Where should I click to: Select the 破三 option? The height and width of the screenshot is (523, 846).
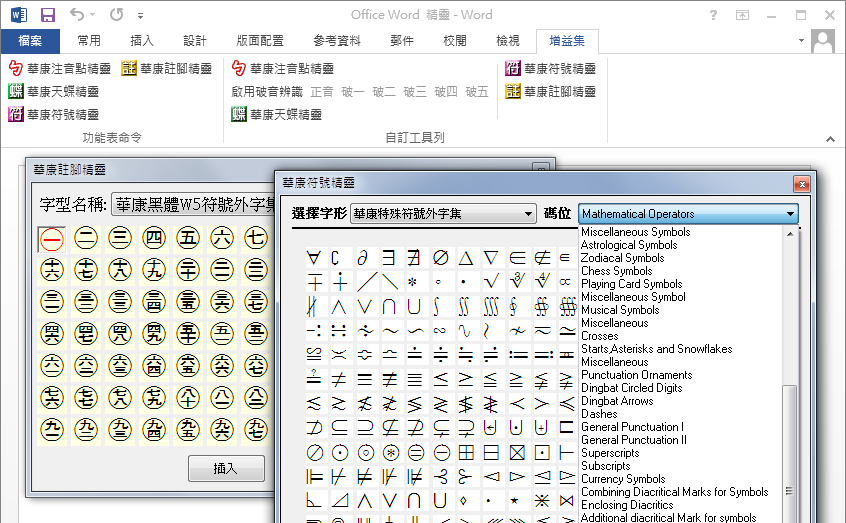coord(415,92)
